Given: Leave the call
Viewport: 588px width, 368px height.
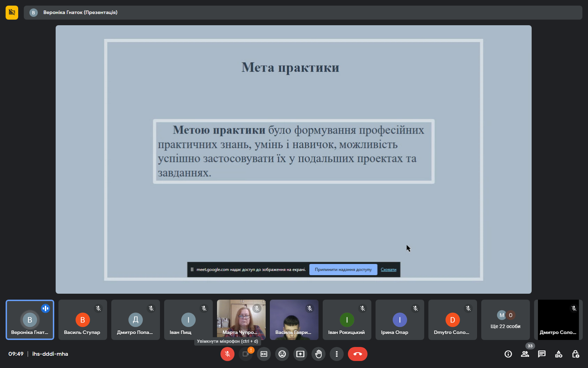Looking at the screenshot, I should tap(357, 354).
